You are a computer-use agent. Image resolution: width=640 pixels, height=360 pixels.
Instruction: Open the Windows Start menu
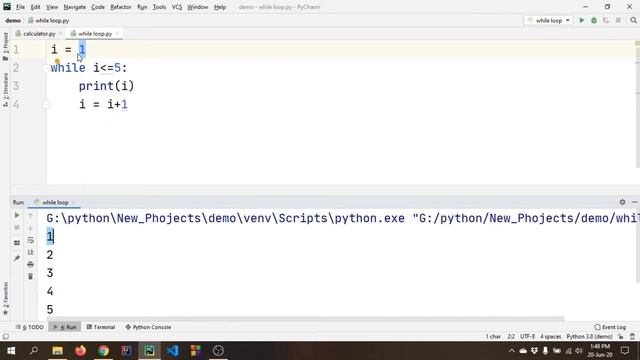(x=11, y=351)
